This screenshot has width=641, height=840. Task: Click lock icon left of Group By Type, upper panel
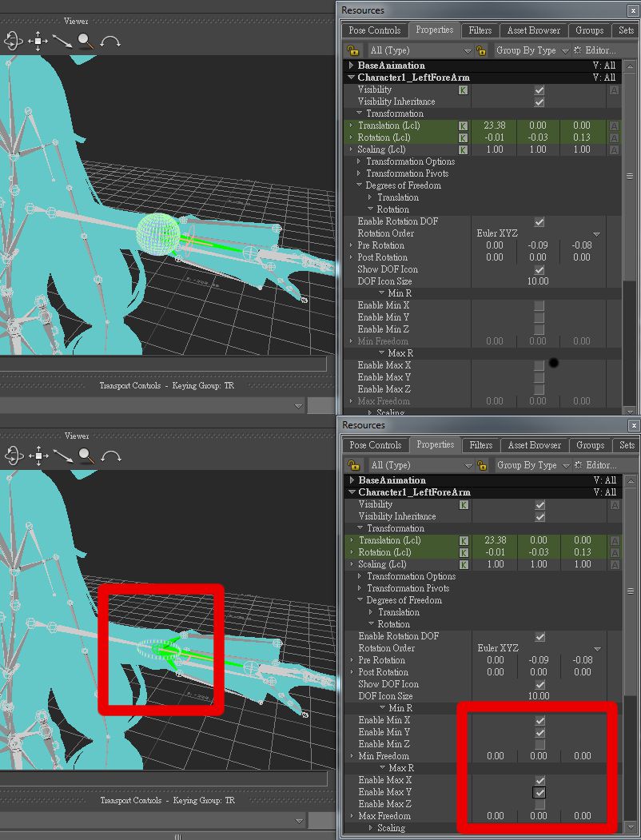(481, 50)
